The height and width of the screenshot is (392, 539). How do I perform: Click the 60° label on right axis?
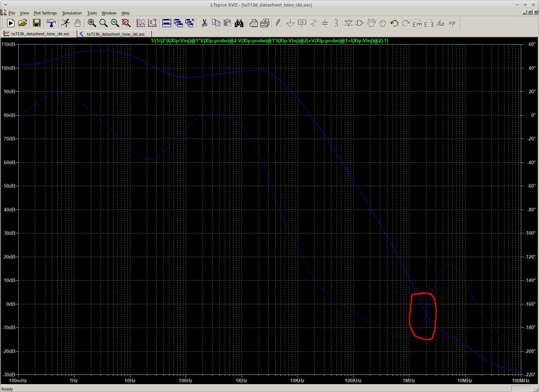[x=532, y=44]
